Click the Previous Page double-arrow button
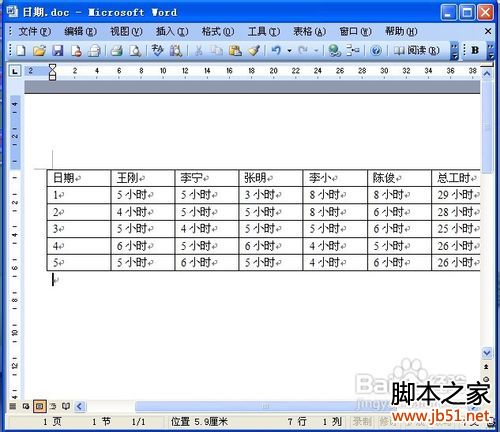The width and height of the screenshot is (500, 432). 487,367
